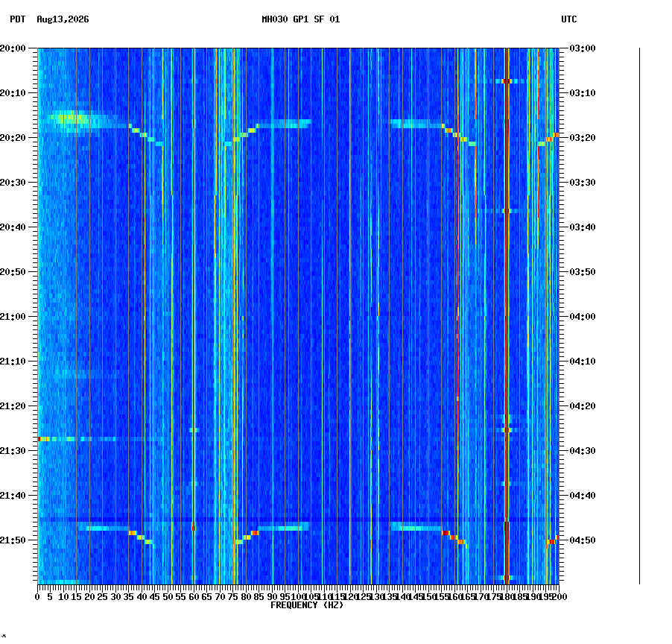Screen dimensions: 672x644
Task: Select the 5 Hz frequency tick label
Action: 51,597
